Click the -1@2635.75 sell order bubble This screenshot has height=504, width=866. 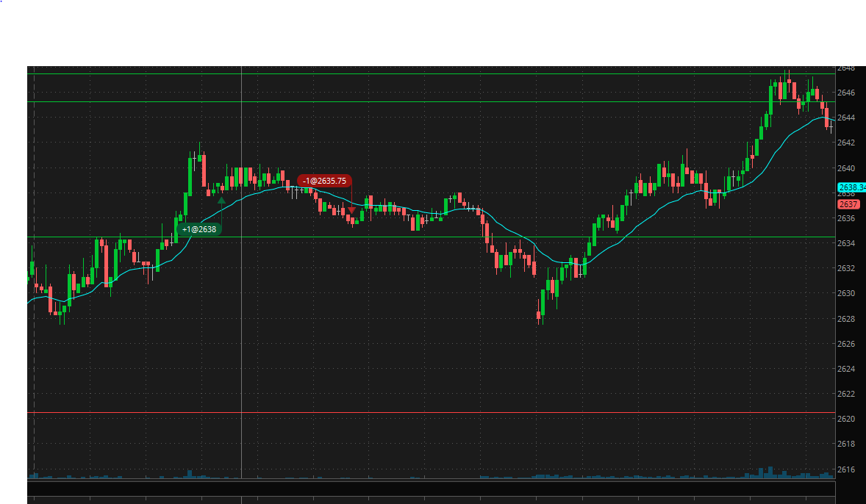325,181
